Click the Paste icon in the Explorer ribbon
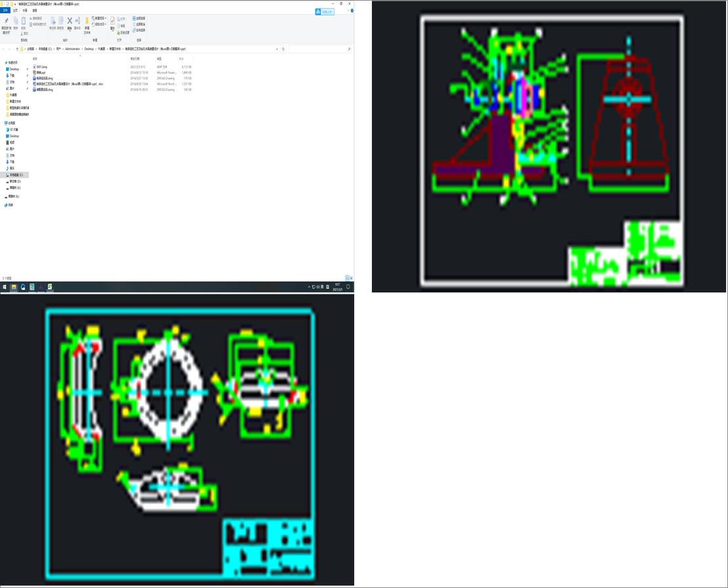 23,21
